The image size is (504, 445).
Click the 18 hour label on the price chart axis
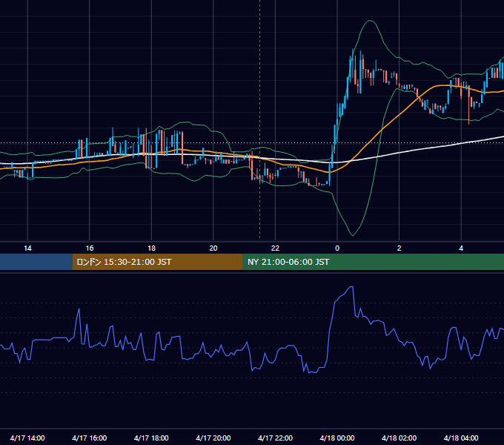(x=151, y=248)
